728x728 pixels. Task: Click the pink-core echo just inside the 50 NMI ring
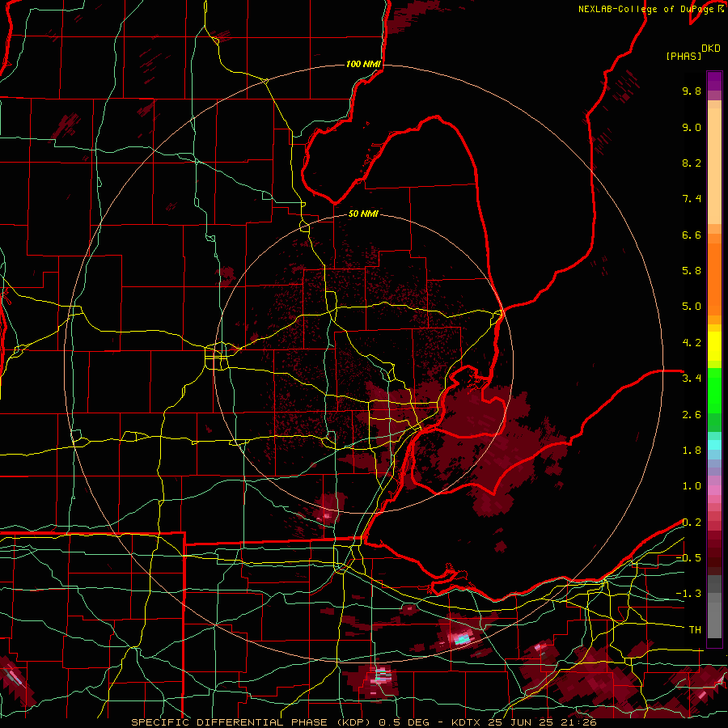tap(325, 514)
